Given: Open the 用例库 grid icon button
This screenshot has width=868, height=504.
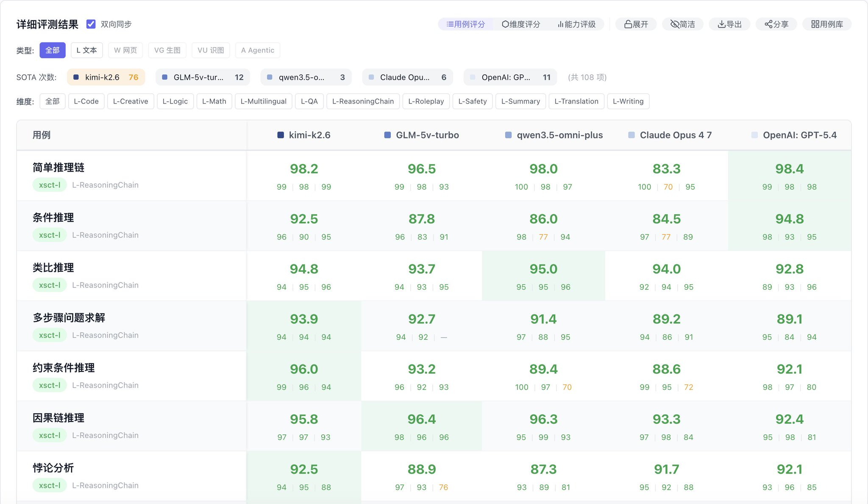Looking at the screenshot, I should (826, 24).
